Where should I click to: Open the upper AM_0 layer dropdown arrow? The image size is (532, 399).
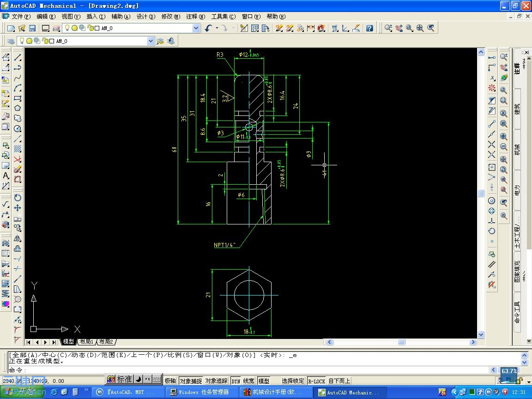[x=196, y=28]
